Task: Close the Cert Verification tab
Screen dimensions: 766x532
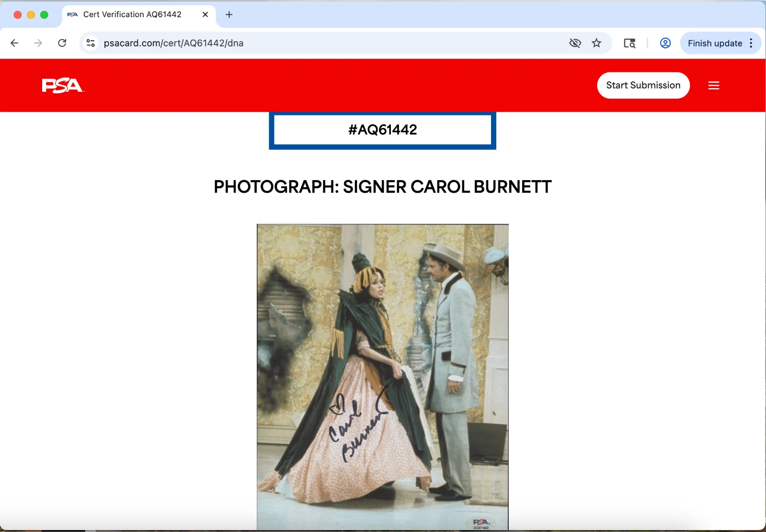Action: click(205, 14)
